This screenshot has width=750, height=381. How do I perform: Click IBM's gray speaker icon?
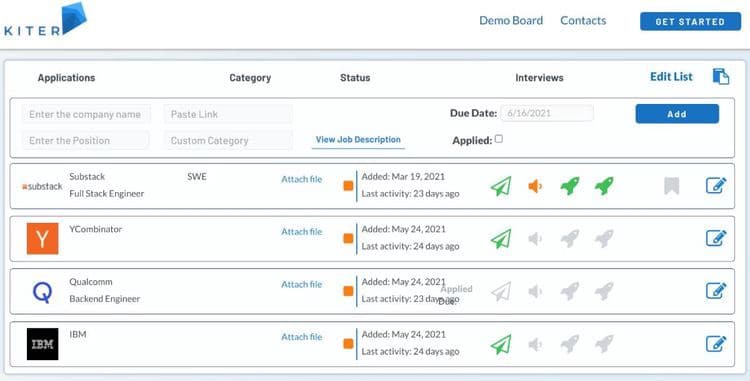point(535,344)
